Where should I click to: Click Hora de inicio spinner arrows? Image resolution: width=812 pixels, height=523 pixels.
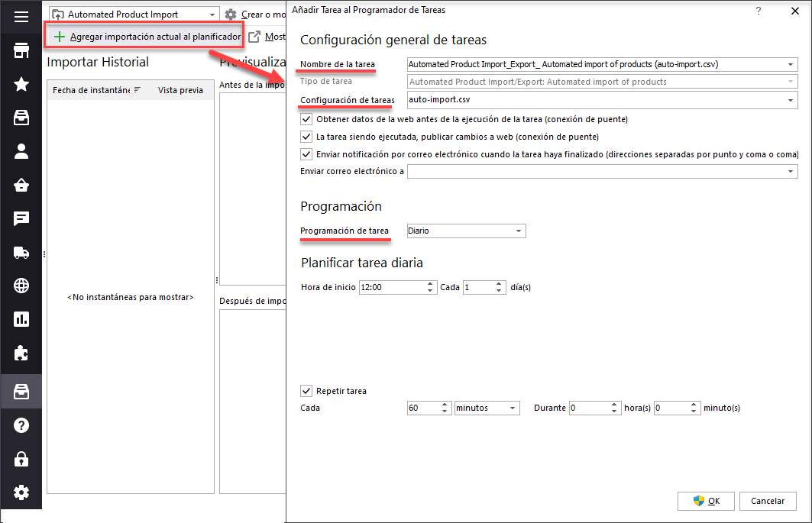point(430,287)
